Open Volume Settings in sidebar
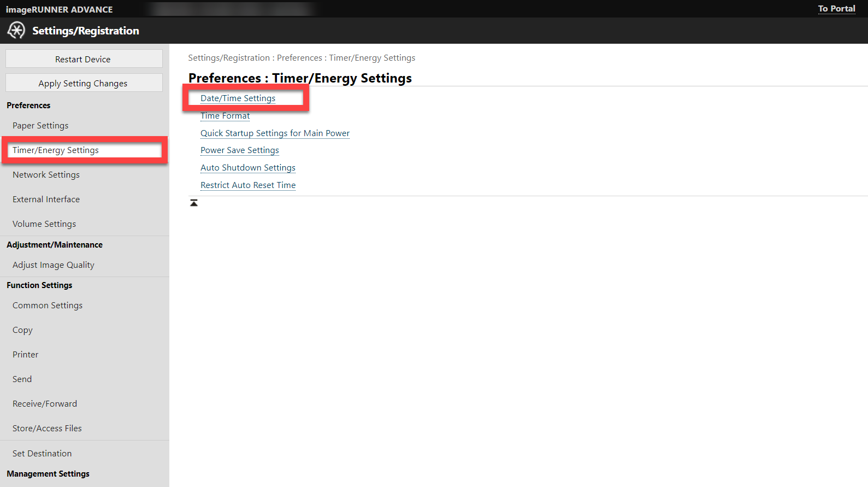868x487 pixels. 44,224
